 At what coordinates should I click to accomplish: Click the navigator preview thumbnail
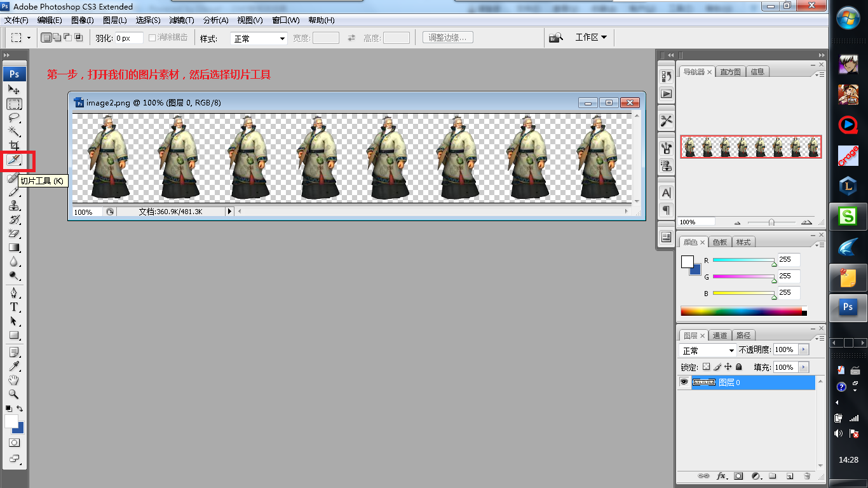click(x=751, y=147)
